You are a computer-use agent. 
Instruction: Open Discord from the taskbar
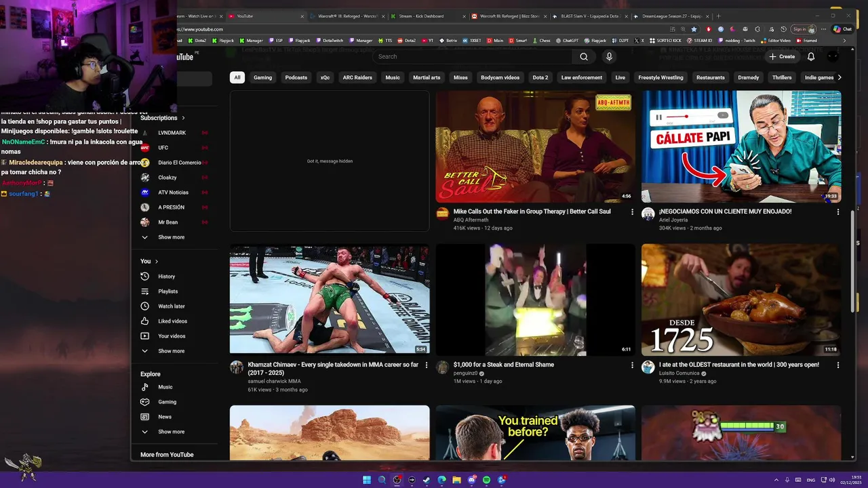click(471, 480)
